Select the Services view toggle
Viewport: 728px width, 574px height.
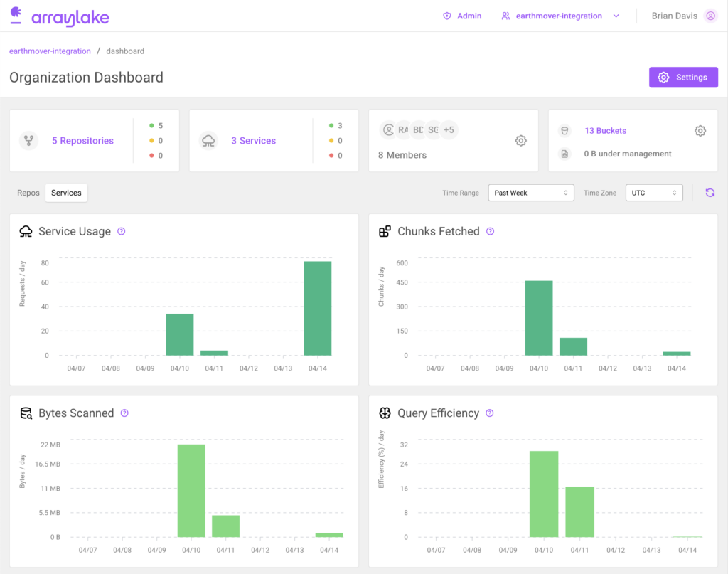[x=66, y=192]
